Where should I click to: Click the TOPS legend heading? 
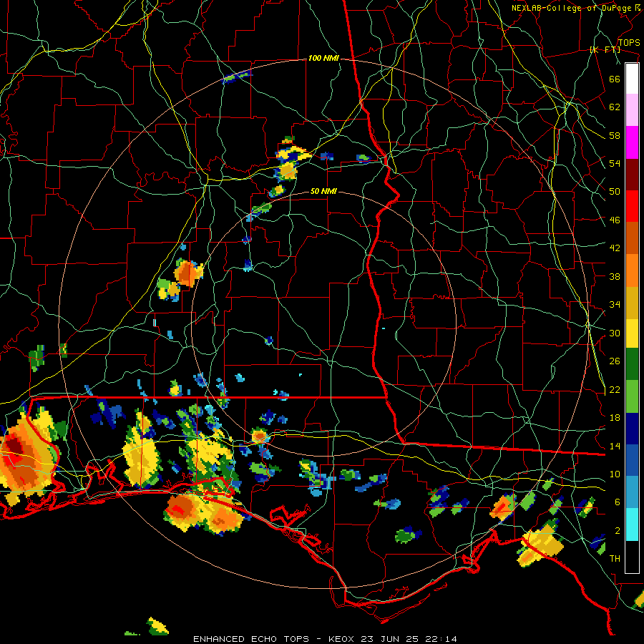tap(629, 42)
